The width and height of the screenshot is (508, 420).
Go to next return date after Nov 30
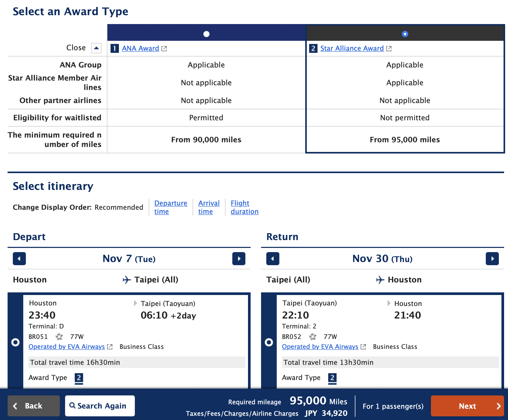pyautogui.click(x=492, y=259)
